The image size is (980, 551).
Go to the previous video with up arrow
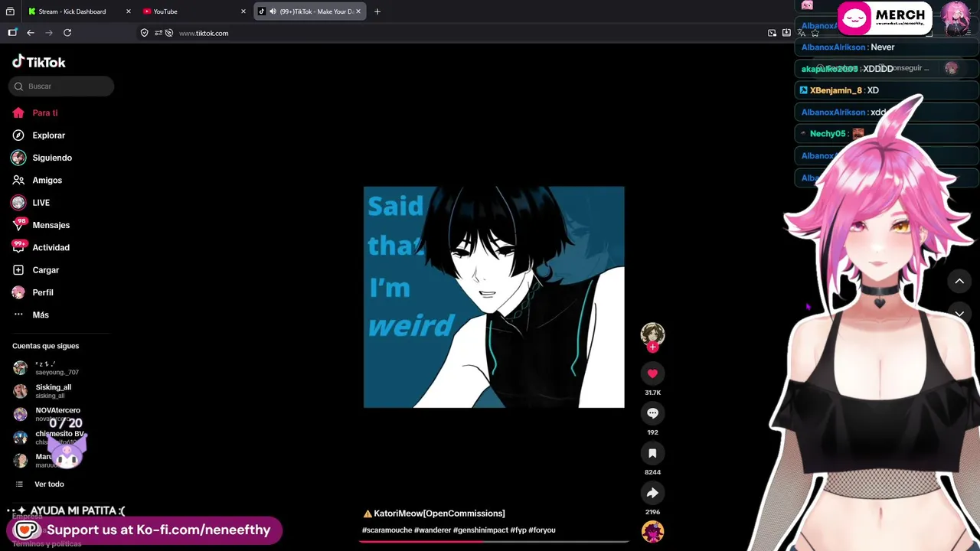[x=959, y=281]
